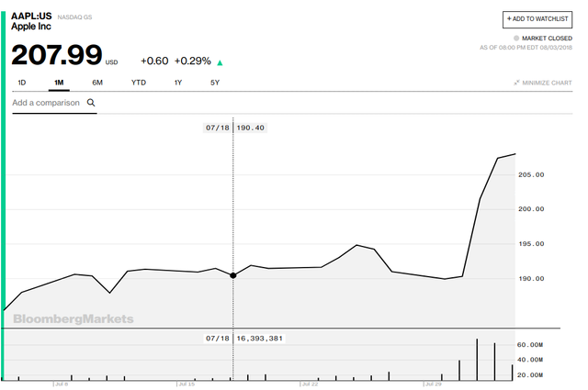Click the 16,393,381 volume tooltip value

coord(259,339)
